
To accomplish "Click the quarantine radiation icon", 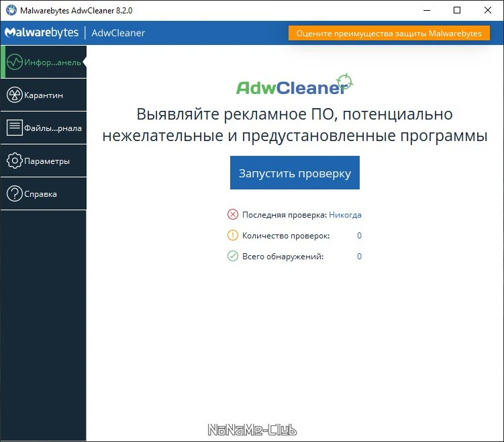I will point(15,95).
